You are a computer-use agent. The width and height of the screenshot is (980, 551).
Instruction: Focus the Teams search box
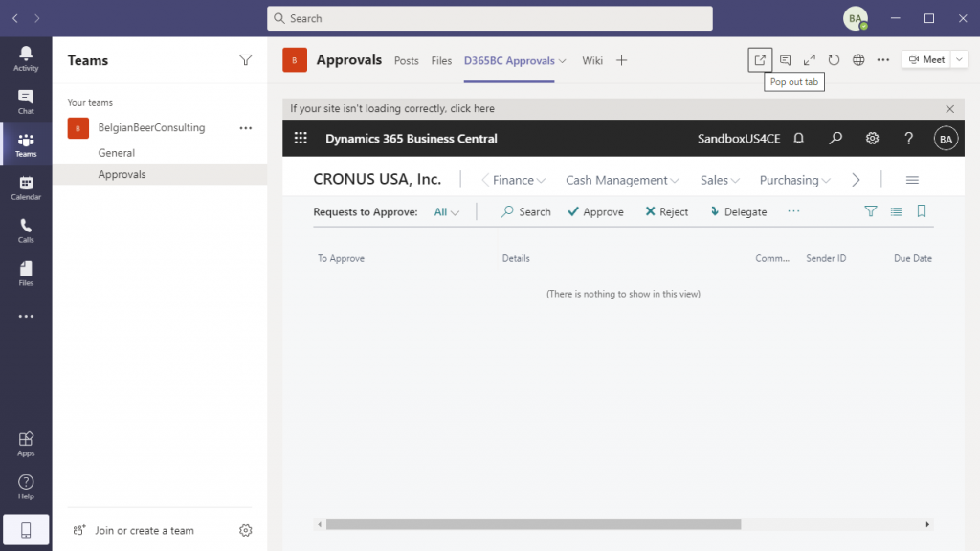pyautogui.click(x=490, y=19)
